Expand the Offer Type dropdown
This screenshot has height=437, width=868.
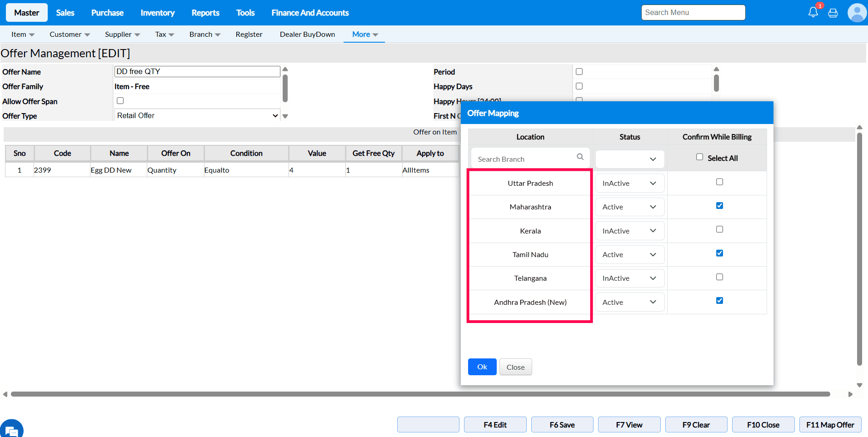197,116
